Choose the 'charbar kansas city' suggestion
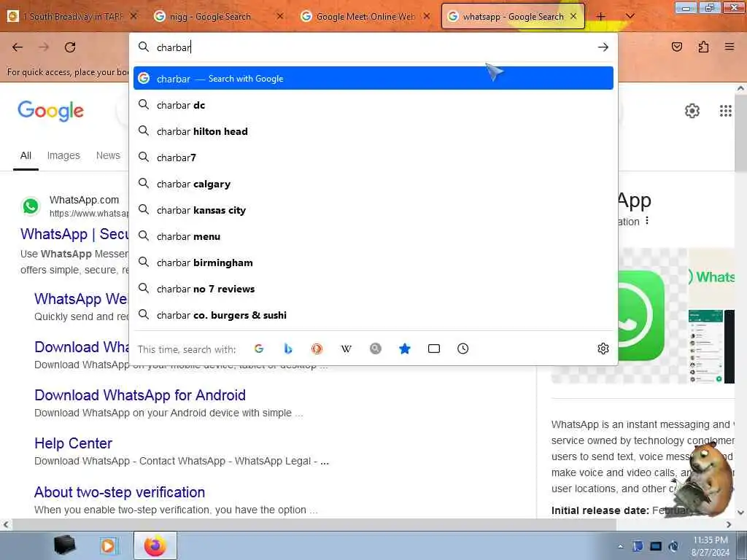Viewport: 747px width, 560px height. (373, 210)
